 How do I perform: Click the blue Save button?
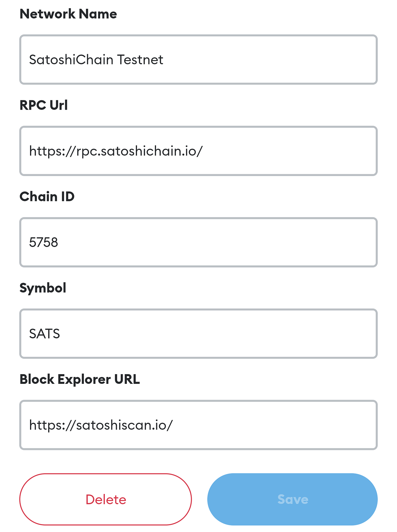(x=292, y=499)
